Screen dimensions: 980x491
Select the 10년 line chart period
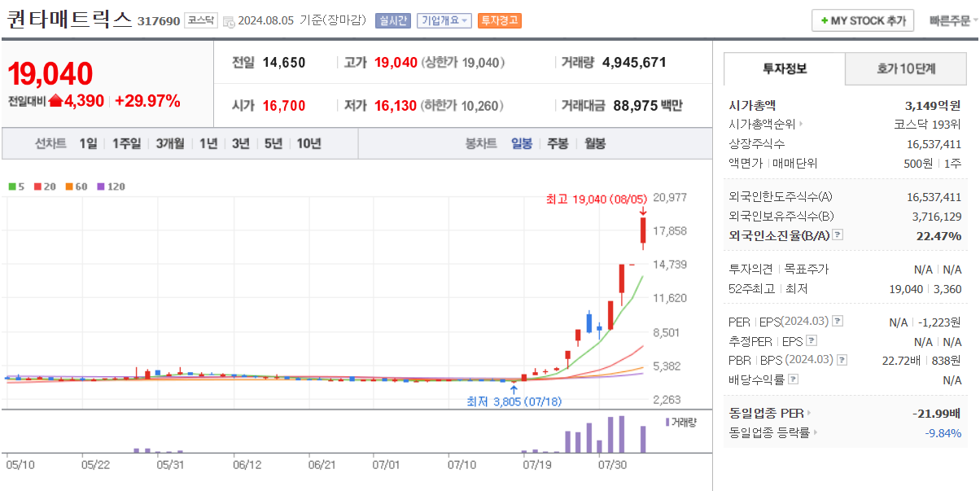click(x=308, y=143)
